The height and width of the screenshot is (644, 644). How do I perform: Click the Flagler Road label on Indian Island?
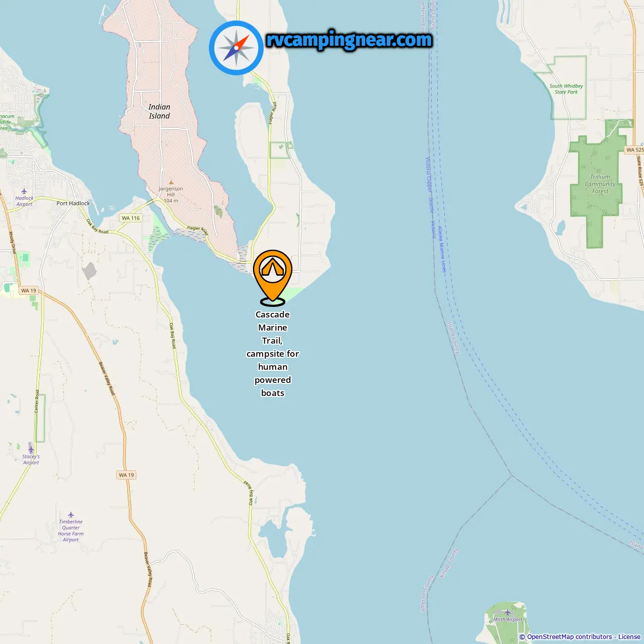point(197,230)
